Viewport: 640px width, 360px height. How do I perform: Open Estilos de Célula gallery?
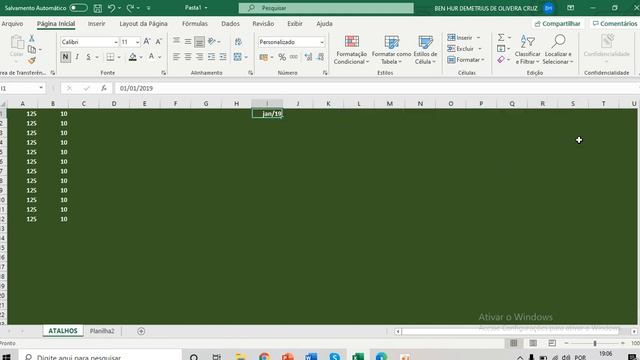tap(425, 50)
